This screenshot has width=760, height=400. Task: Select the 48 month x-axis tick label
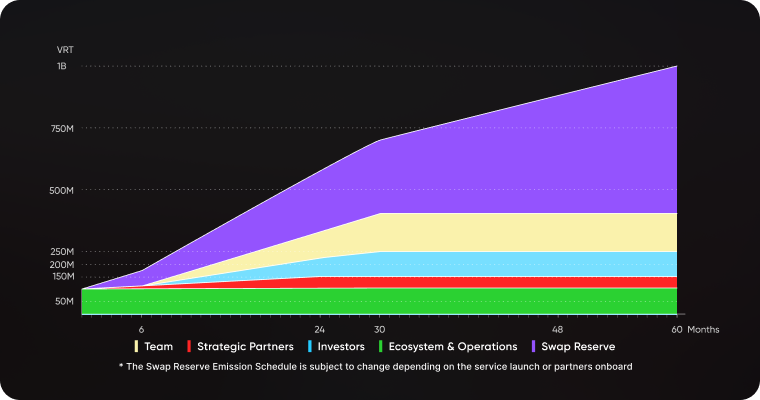tap(556, 328)
